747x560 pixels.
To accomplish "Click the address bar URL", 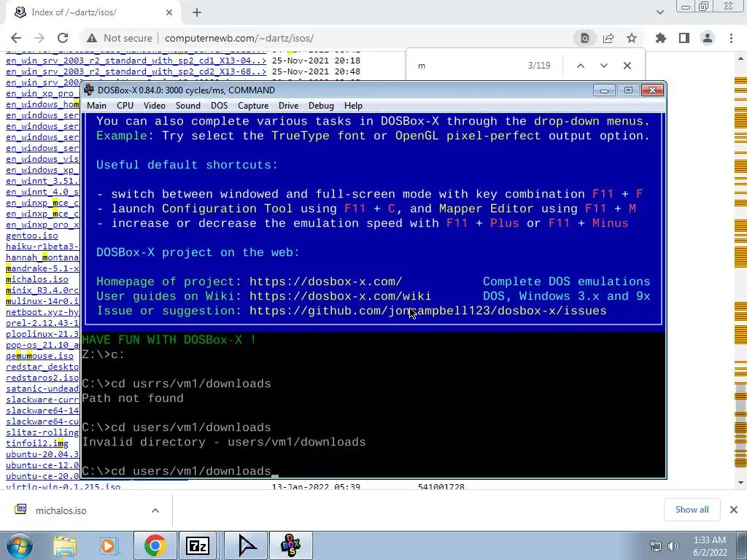I will pyautogui.click(x=239, y=38).
